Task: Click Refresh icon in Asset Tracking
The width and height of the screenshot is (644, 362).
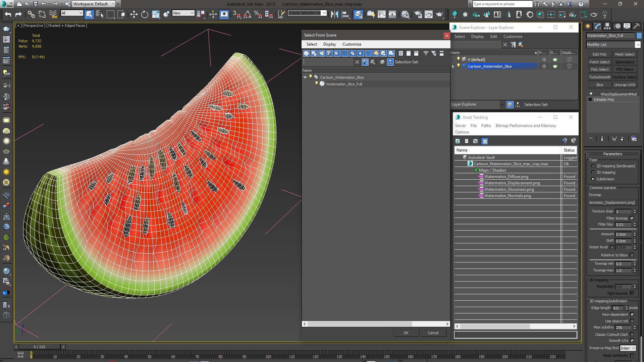Action: [x=458, y=141]
